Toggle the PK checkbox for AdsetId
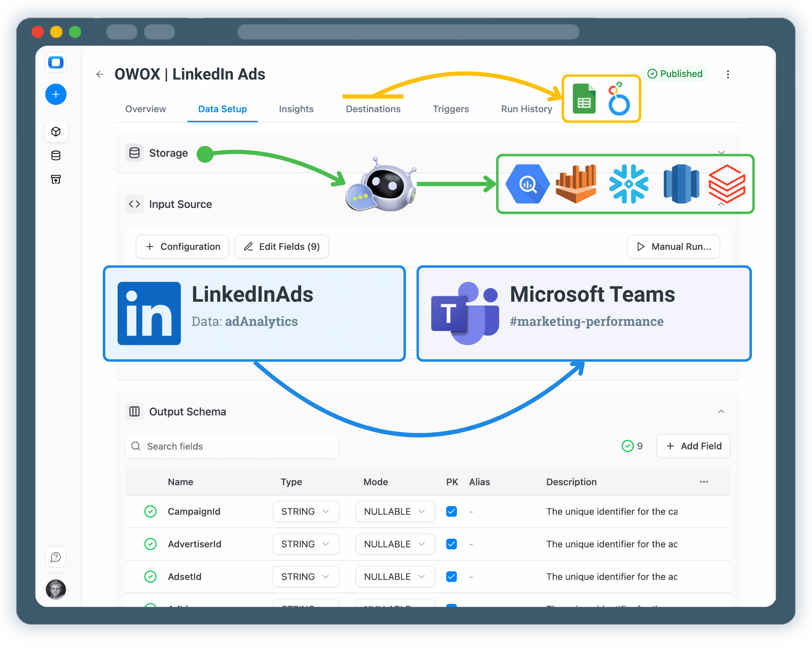The height and width of the screenshot is (661, 812). pyautogui.click(x=451, y=576)
